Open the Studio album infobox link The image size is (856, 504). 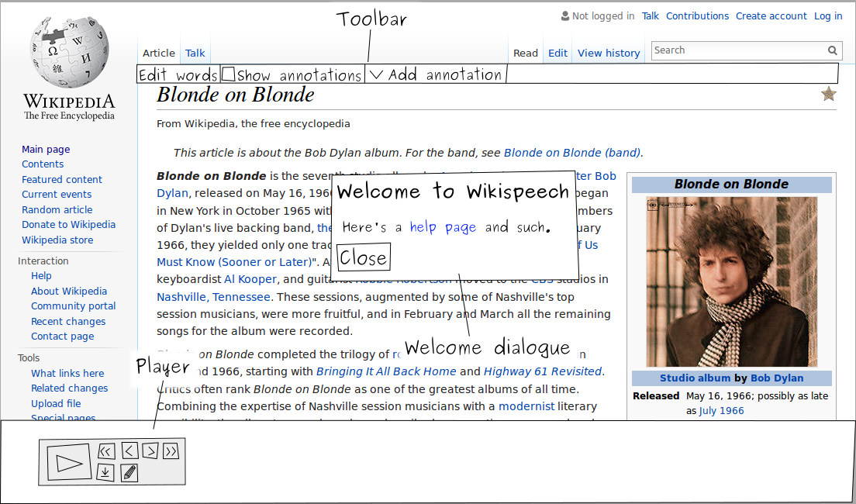pos(695,378)
